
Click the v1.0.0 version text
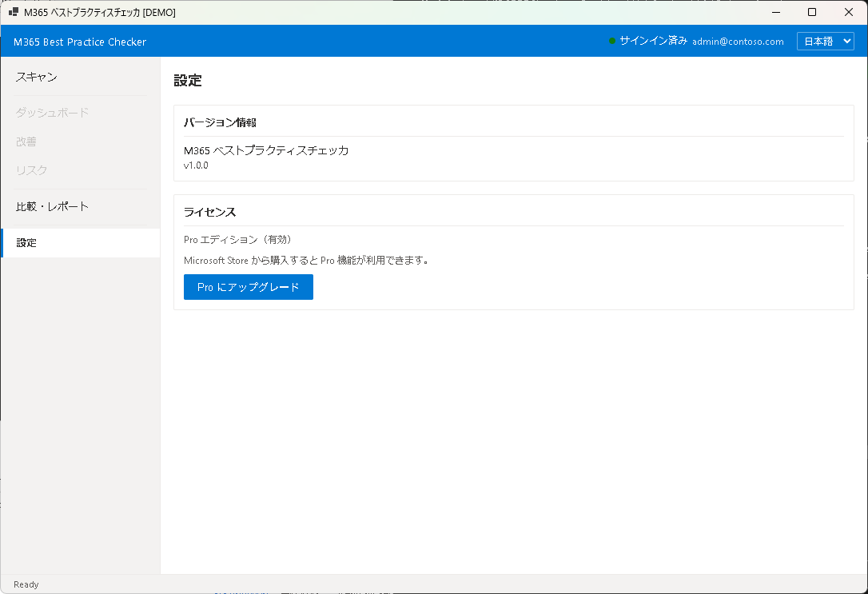pos(196,165)
